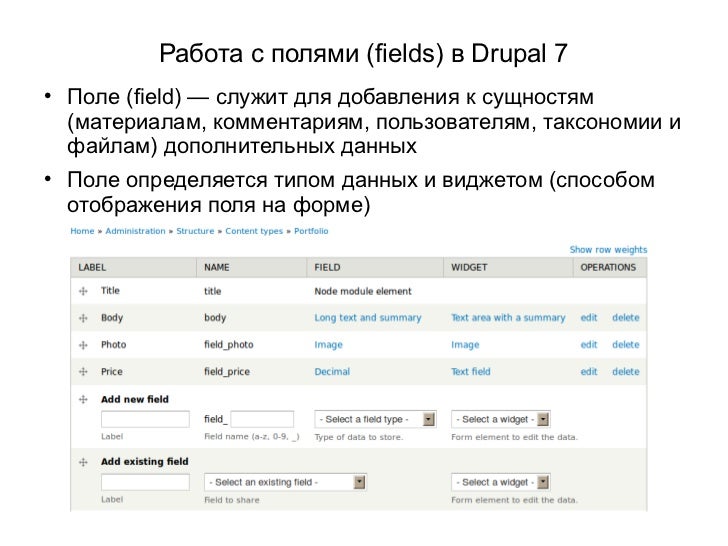
Task: Click the OPERATIONS column header
Action: pyautogui.click(x=608, y=267)
